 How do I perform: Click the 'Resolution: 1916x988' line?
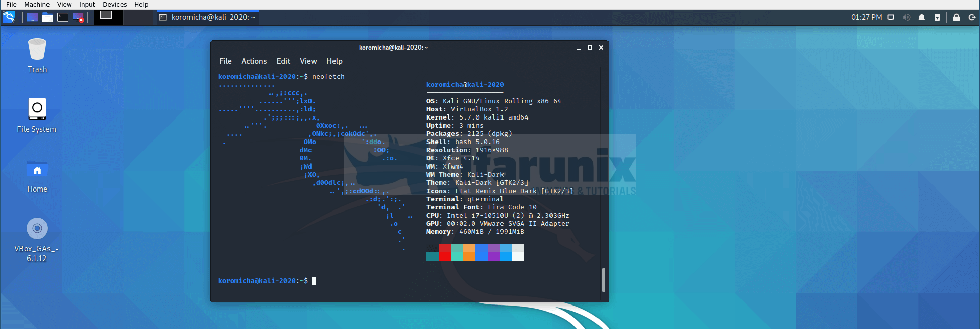pyautogui.click(x=467, y=150)
